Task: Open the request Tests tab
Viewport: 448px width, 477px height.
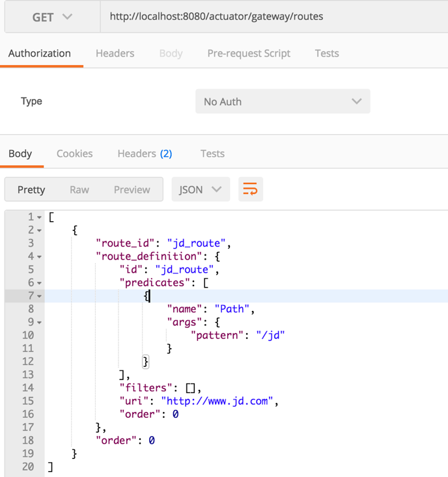Action: [326, 53]
